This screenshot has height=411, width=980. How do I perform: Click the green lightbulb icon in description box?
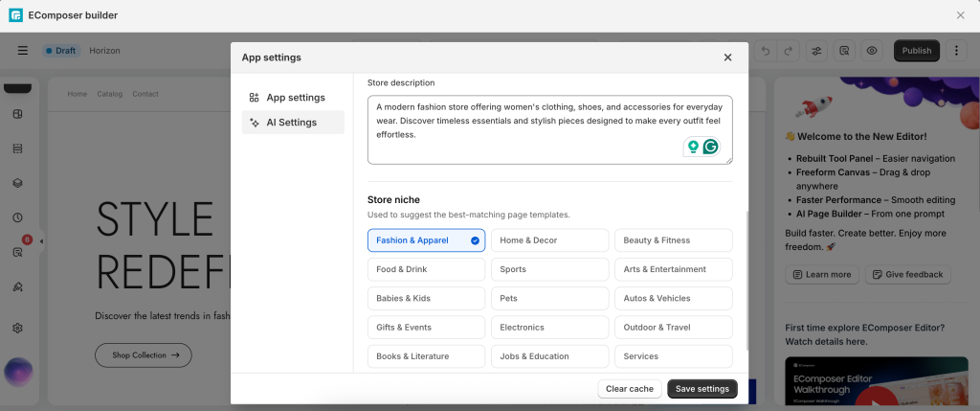pyautogui.click(x=693, y=147)
